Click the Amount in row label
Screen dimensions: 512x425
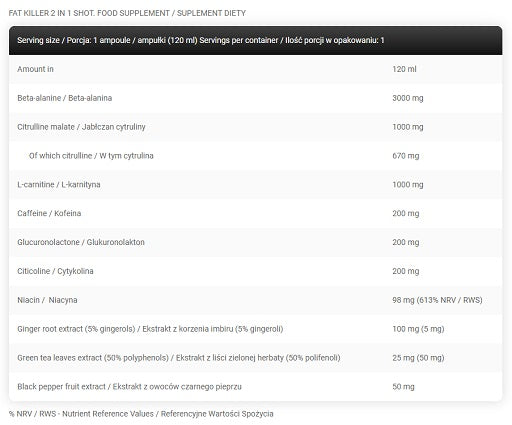(35, 69)
